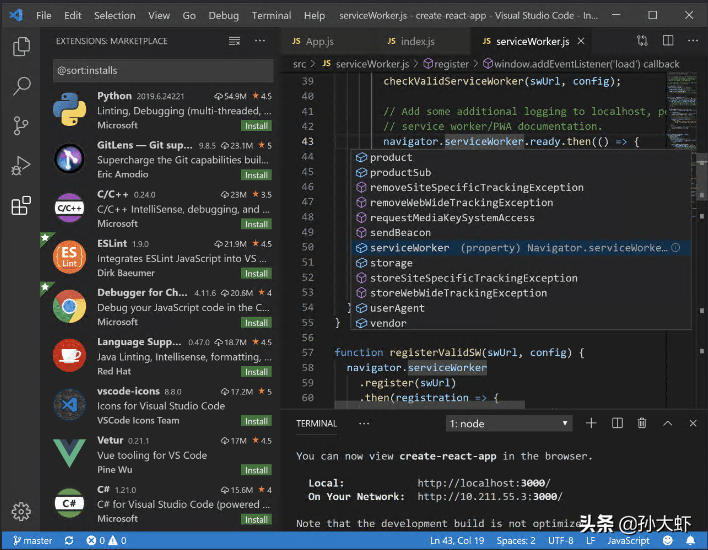Maximize terminal panel with the up chevron
708x550 pixels.
pos(666,423)
